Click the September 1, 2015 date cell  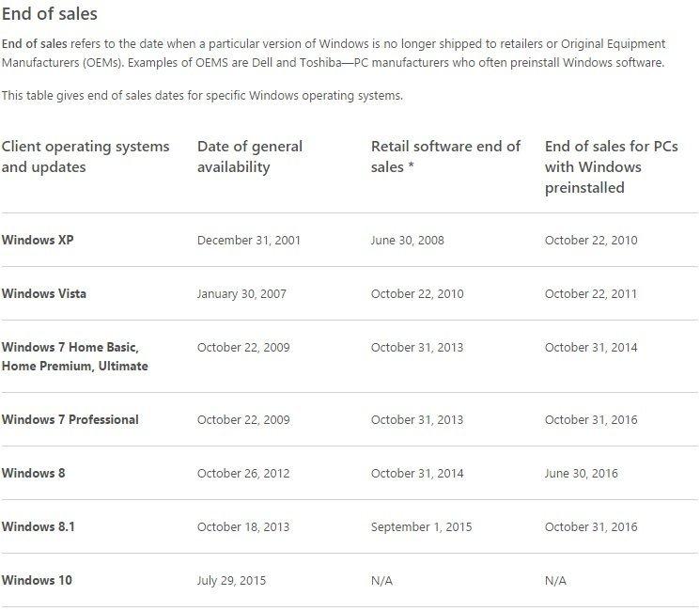(x=422, y=527)
